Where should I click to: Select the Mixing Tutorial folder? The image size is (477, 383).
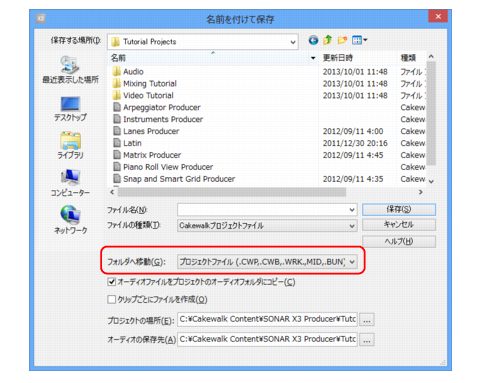pyautogui.click(x=149, y=83)
